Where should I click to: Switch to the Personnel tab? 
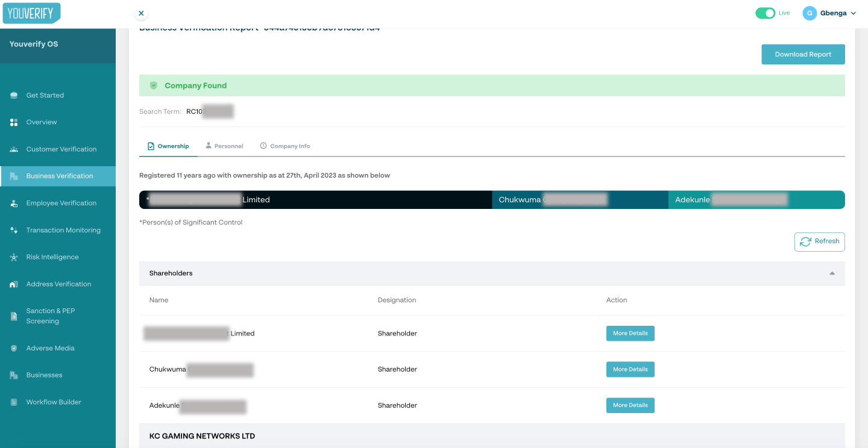(228, 146)
